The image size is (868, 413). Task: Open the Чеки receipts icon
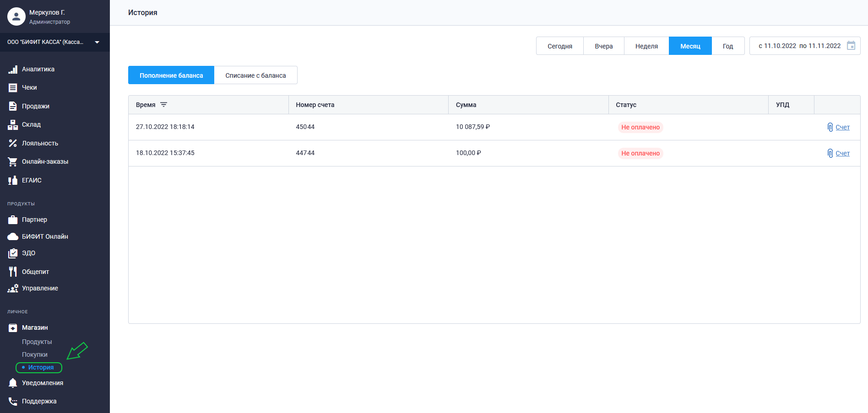coord(13,87)
